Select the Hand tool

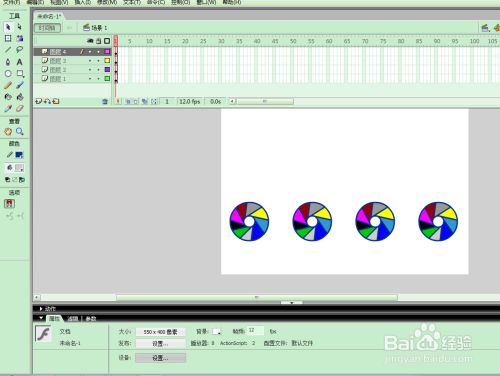pyautogui.click(x=8, y=131)
